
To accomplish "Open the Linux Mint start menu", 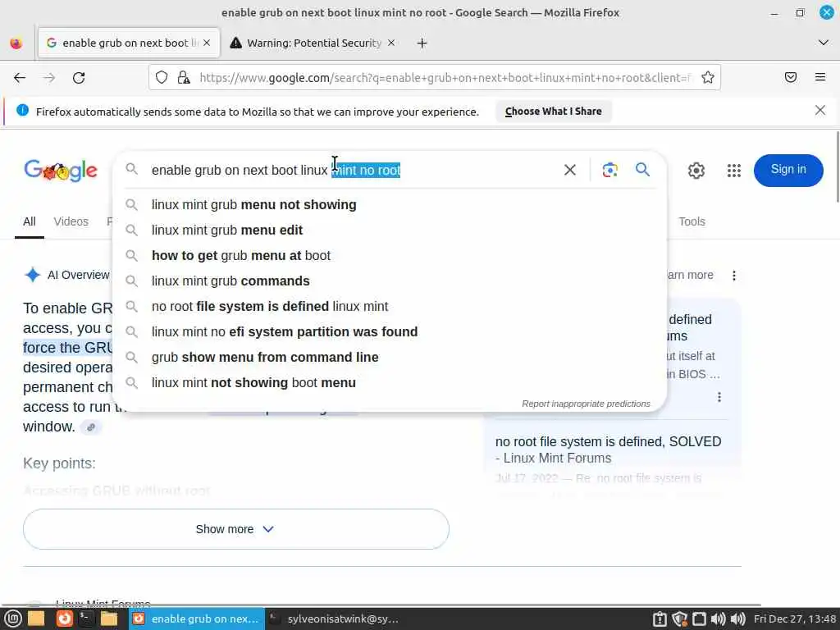I will pos(13,619).
